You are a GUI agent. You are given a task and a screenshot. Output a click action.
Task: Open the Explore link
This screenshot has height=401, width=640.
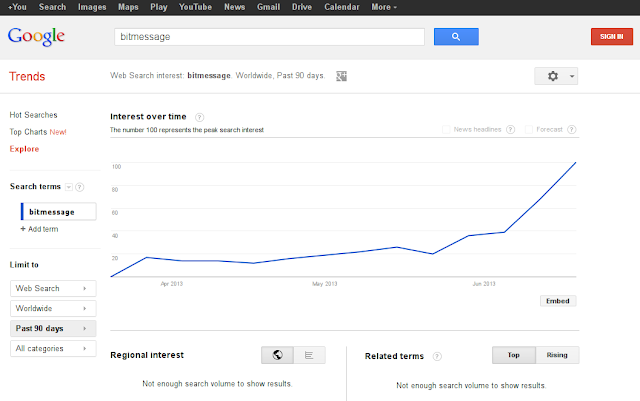(x=24, y=149)
